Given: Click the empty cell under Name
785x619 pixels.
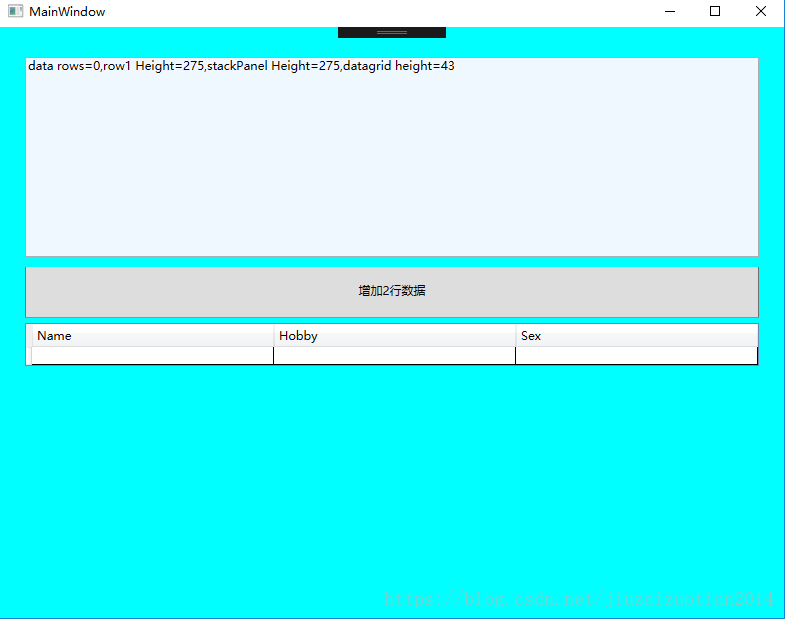Looking at the screenshot, I should tap(153, 356).
